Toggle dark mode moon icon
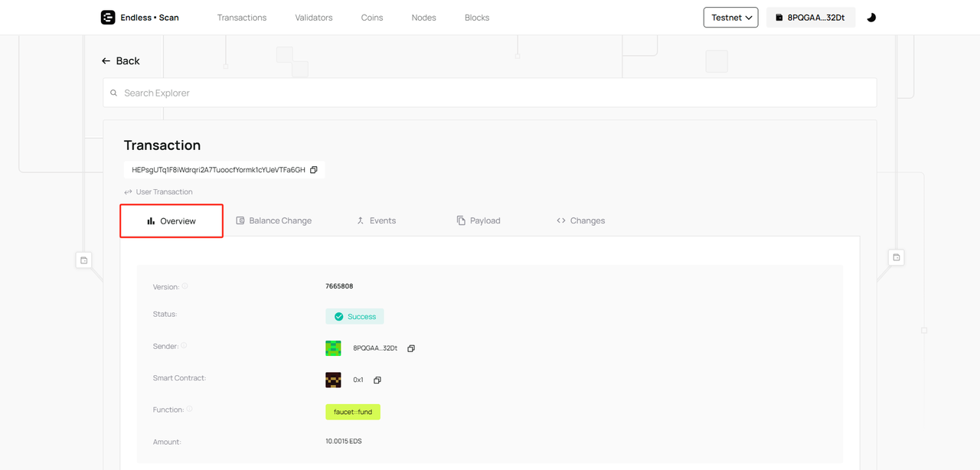The height and width of the screenshot is (470, 980). (871, 18)
